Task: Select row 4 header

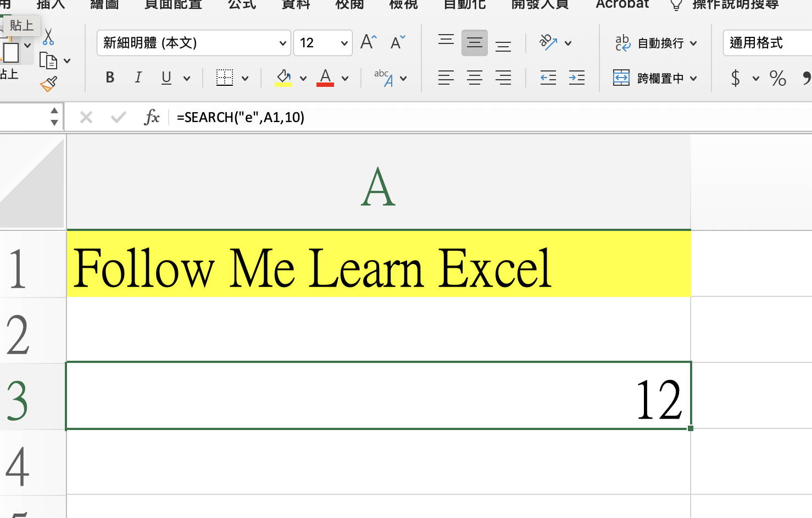Action: tap(33, 462)
